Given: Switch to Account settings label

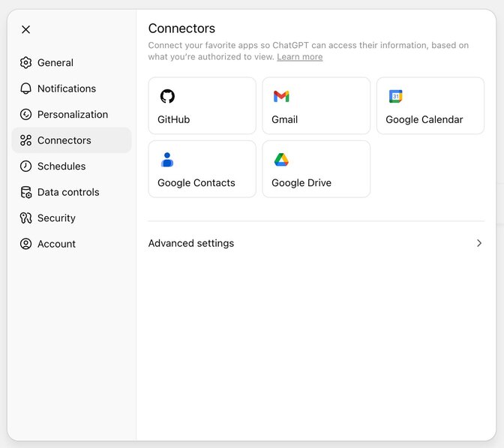Looking at the screenshot, I should (56, 244).
